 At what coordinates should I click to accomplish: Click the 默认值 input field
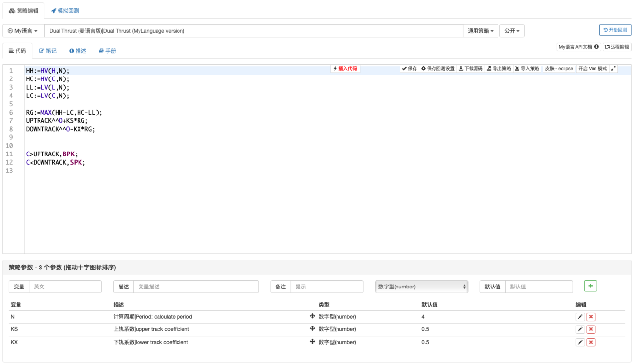[539, 287]
